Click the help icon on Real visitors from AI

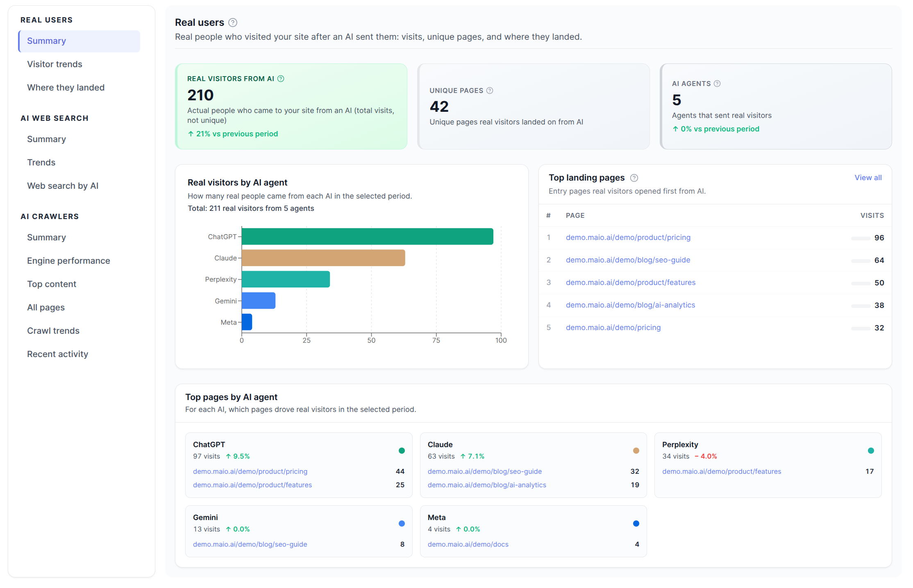(x=281, y=79)
